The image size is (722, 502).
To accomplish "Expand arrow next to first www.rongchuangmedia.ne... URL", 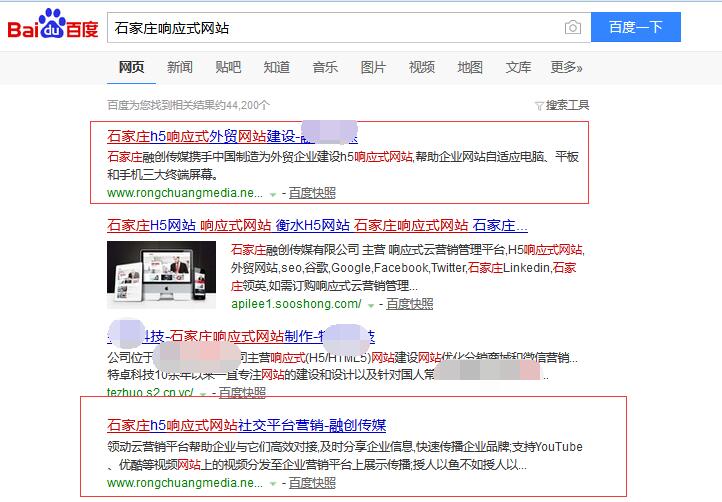I will coord(273,194).
